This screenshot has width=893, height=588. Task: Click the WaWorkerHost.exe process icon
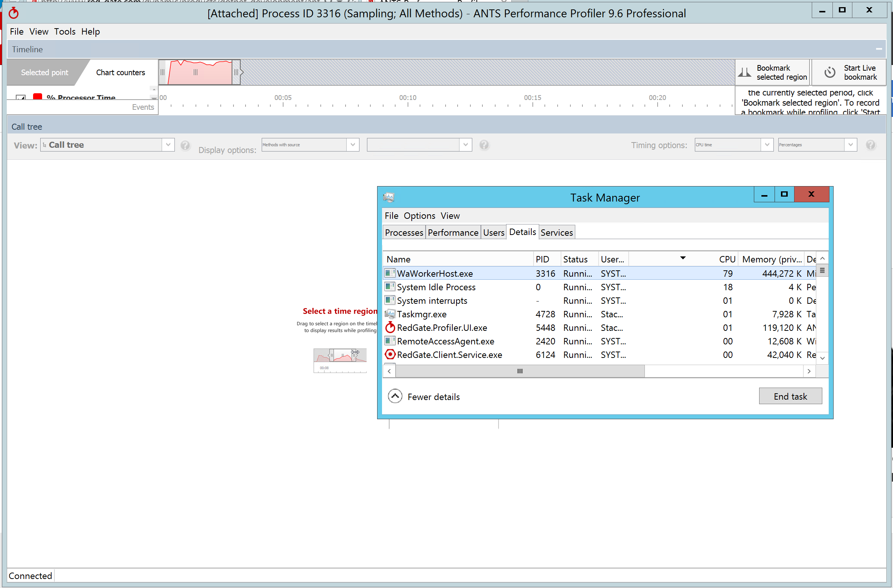click(389, 274)
